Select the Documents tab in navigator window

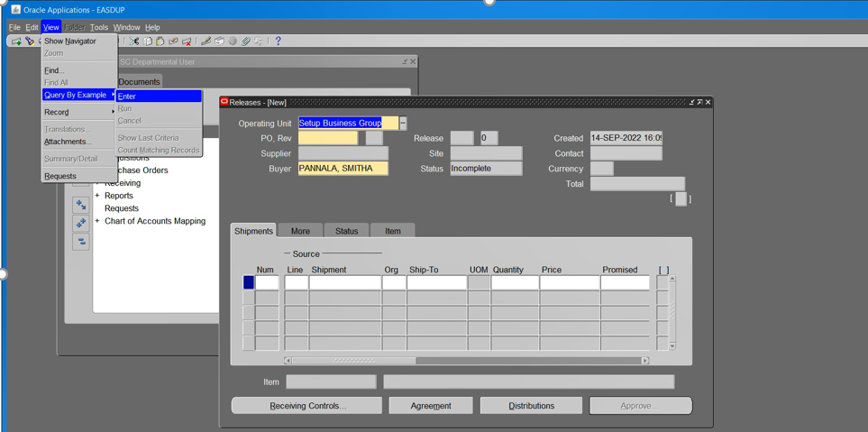tap(139, 81)
